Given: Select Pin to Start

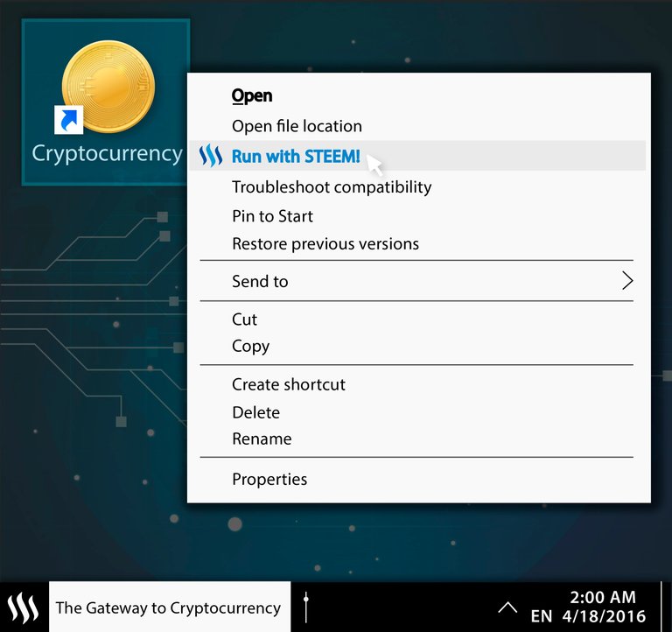Looking at the screenshot, I should click(273, 216).
